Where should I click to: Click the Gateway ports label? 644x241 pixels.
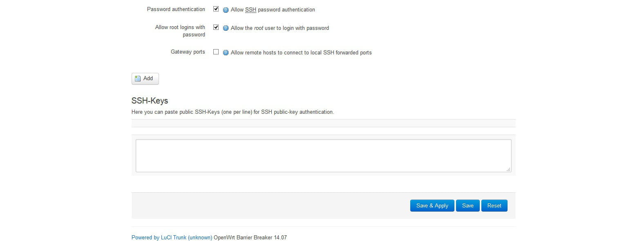pyautogui.click(x=188, y=52)
